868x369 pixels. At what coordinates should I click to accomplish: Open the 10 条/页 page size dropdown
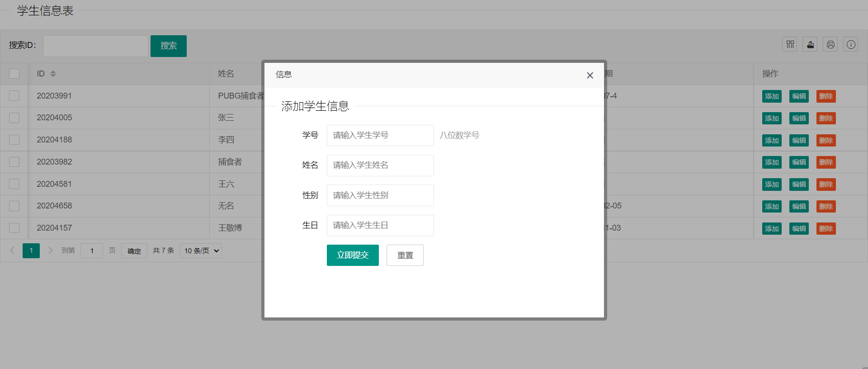[x=201, y=251]
